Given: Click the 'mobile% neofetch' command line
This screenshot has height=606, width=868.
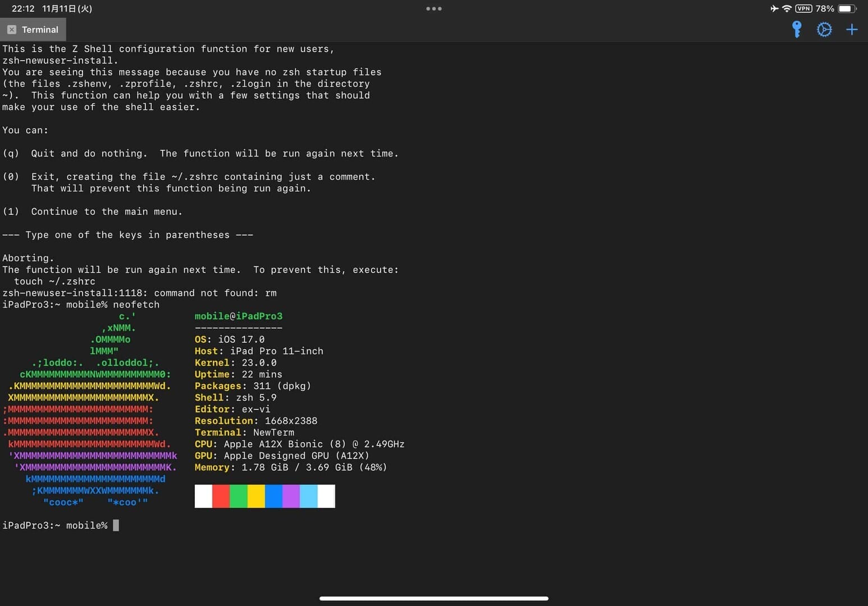Looking at the screenshot, I should pyautogui.click(x=81, y=305).
